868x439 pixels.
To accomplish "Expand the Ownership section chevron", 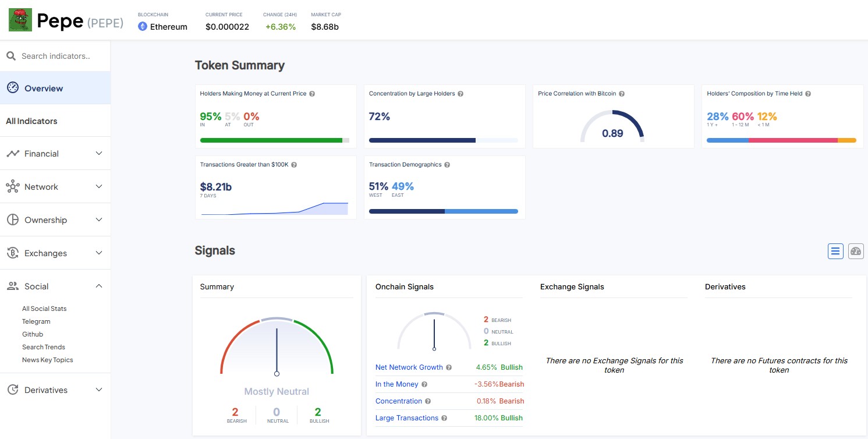I will pos(99,220).
